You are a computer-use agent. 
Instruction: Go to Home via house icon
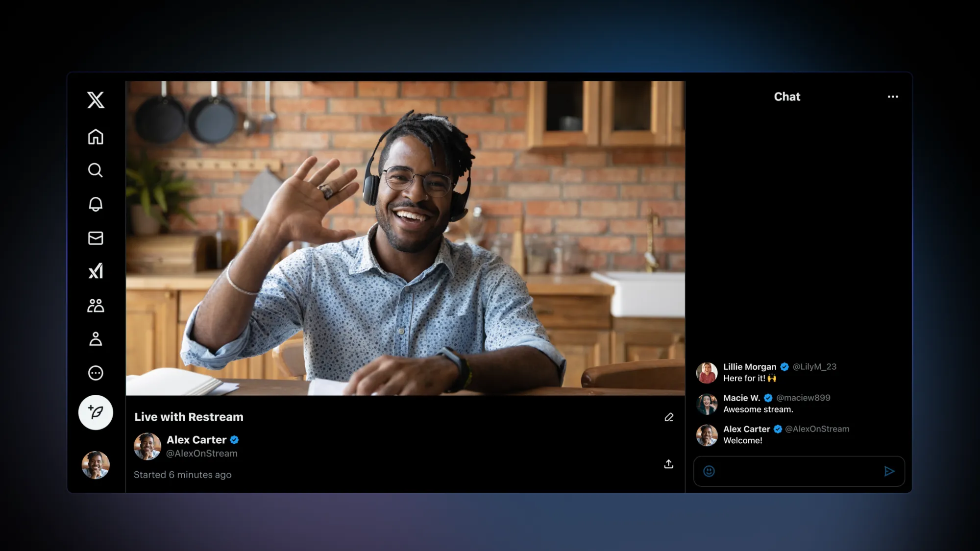[x=96, y=137]
